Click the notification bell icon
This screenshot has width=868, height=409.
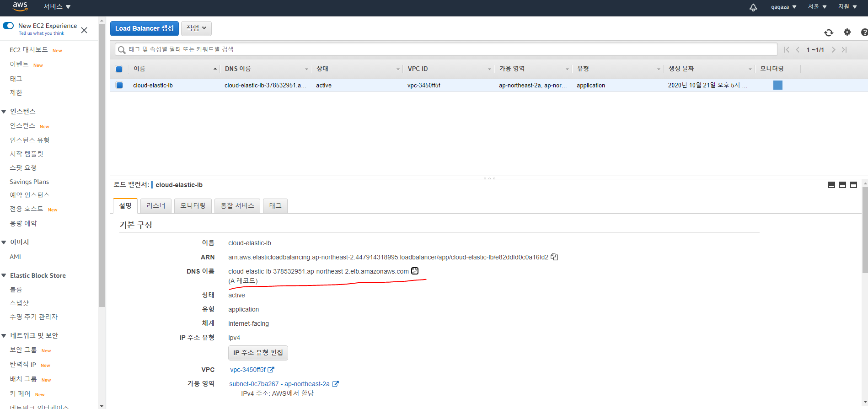pos(753,7)
